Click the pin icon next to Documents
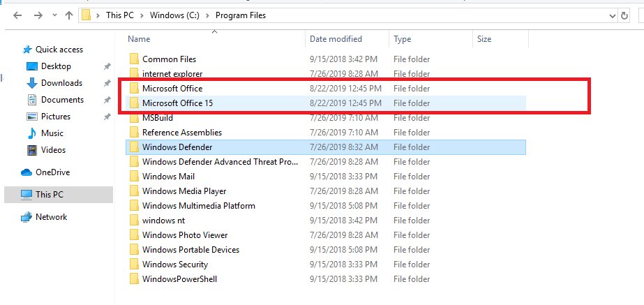 pyautogui.click(x=107, y=100)
